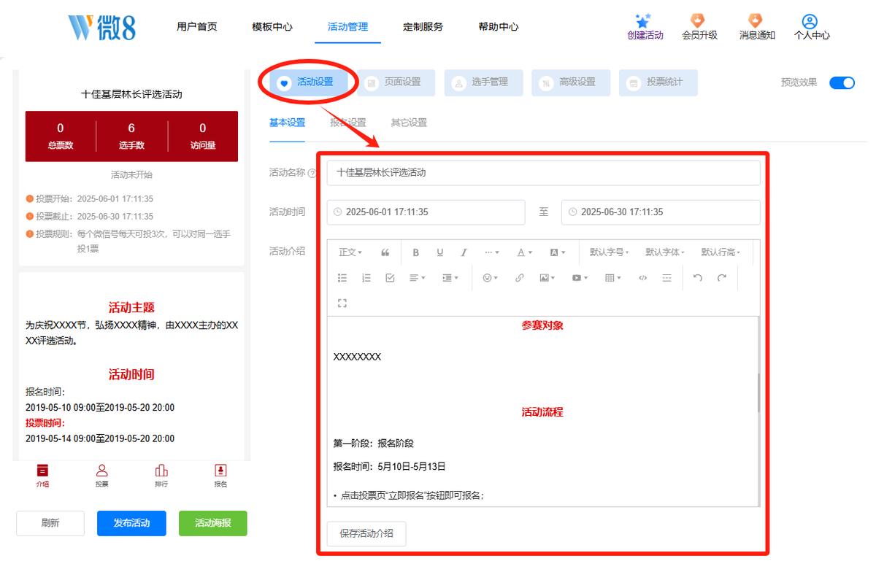Screen dimensions: 876x588
Task: Toggle bold formatting in the editor
Action: [416, 252]
